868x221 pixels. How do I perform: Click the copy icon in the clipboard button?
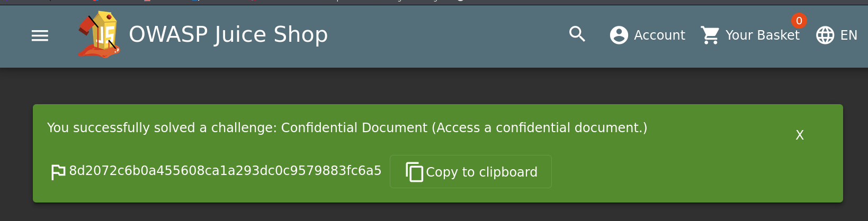(414, 172)
